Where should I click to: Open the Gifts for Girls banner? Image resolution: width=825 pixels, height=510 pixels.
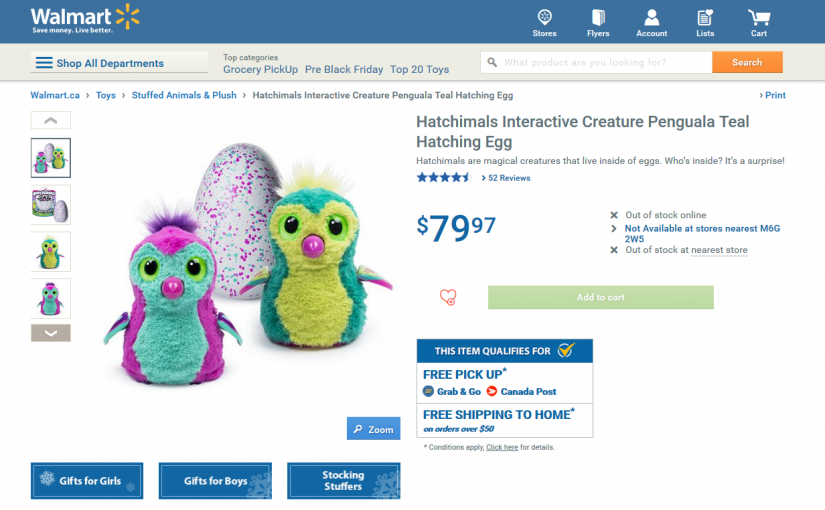tap(87, 481)
